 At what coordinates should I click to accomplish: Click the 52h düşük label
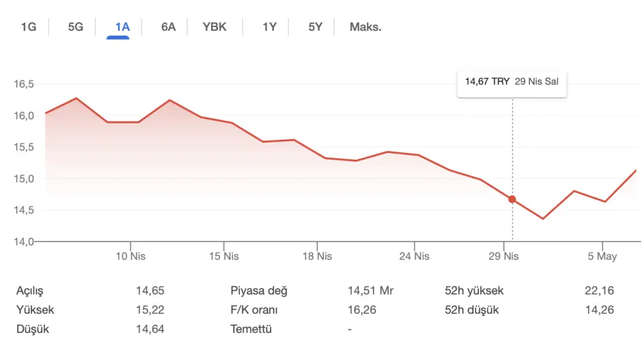pyautogui.click(x=472, y=310)
